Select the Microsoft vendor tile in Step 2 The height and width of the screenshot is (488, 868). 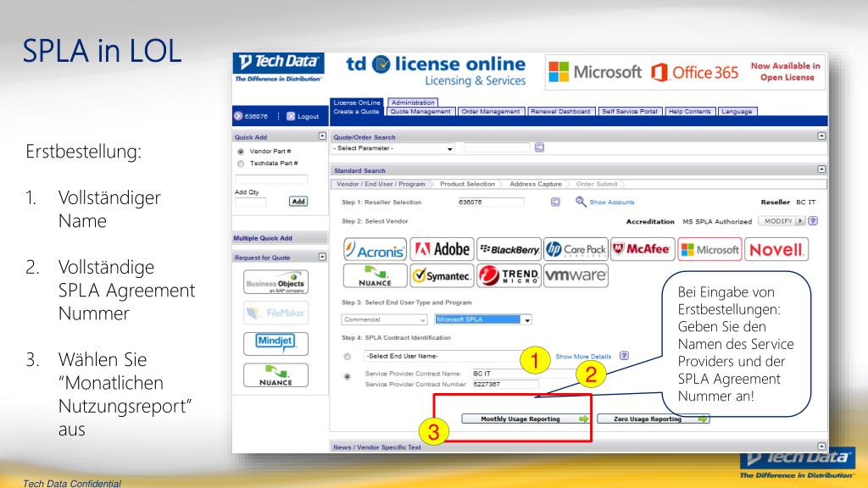click(709, 250)
